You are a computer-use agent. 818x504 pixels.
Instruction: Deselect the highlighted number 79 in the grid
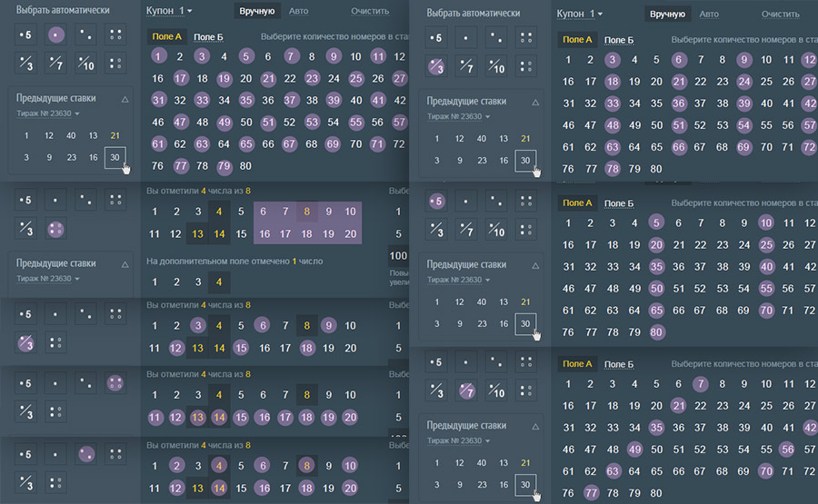pyautogui.click(x=224, y=165)
